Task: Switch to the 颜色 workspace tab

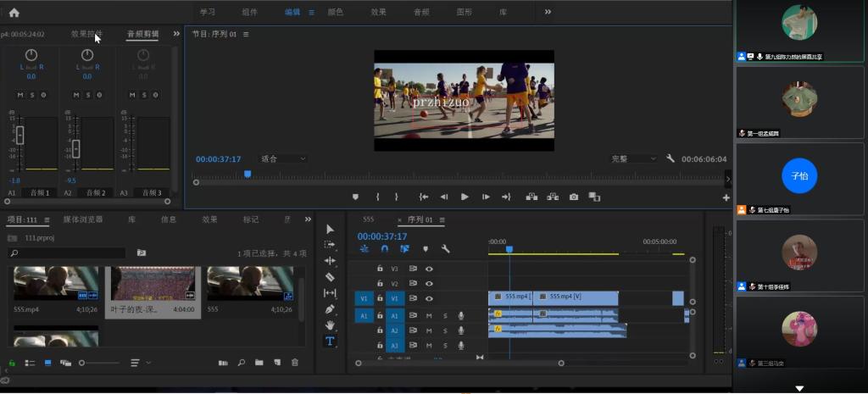Action: 336,13
